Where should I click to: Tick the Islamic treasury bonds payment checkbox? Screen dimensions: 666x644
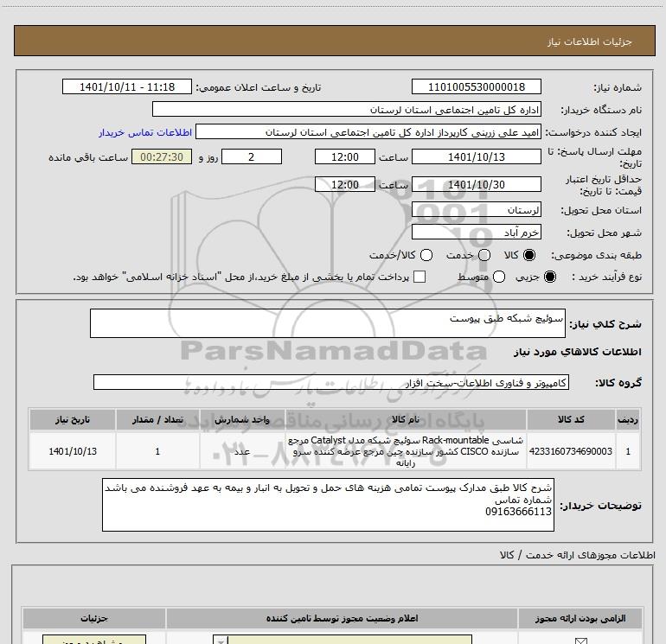click(x=419, y=277)
